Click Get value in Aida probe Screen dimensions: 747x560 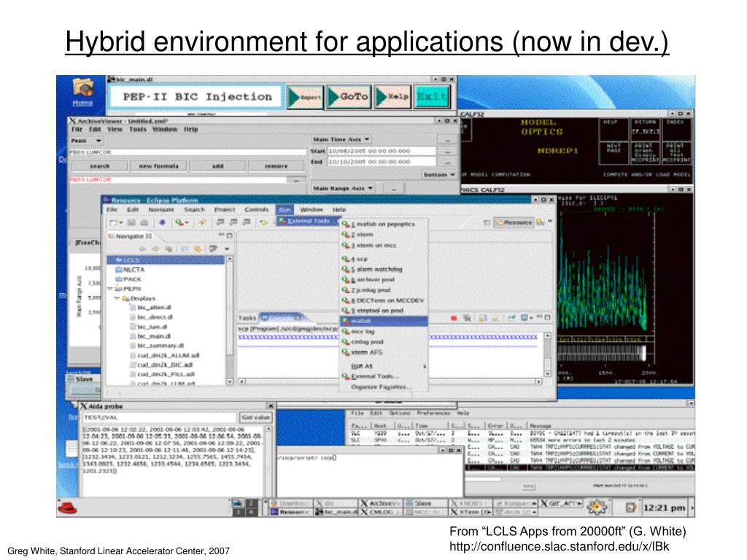click(x=256, y=418)
